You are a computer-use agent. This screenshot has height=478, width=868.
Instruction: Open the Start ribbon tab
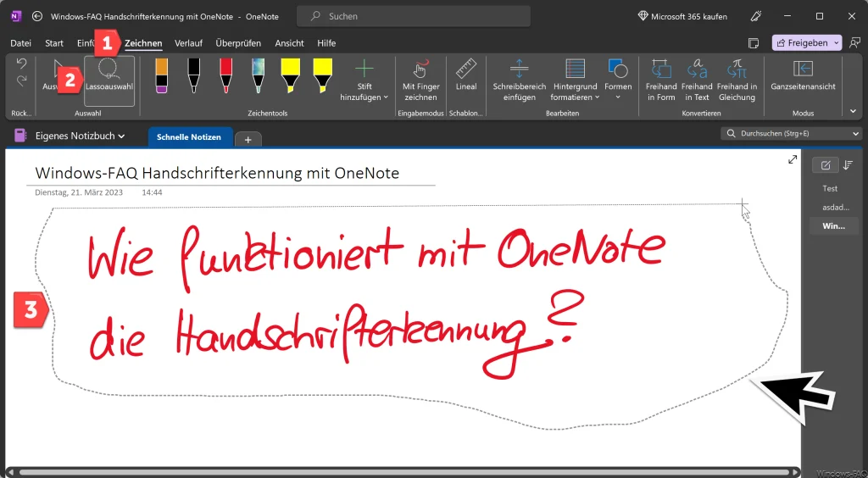[54, 43]
